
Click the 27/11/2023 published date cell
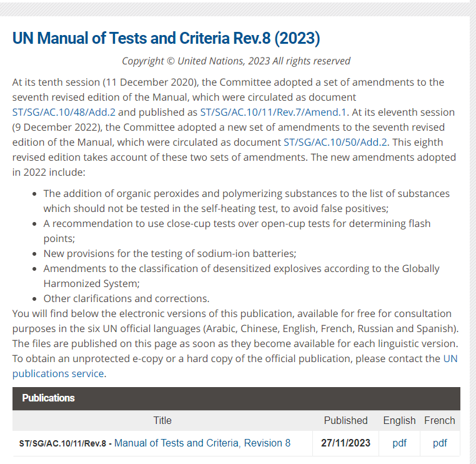(x=345, y=443)
